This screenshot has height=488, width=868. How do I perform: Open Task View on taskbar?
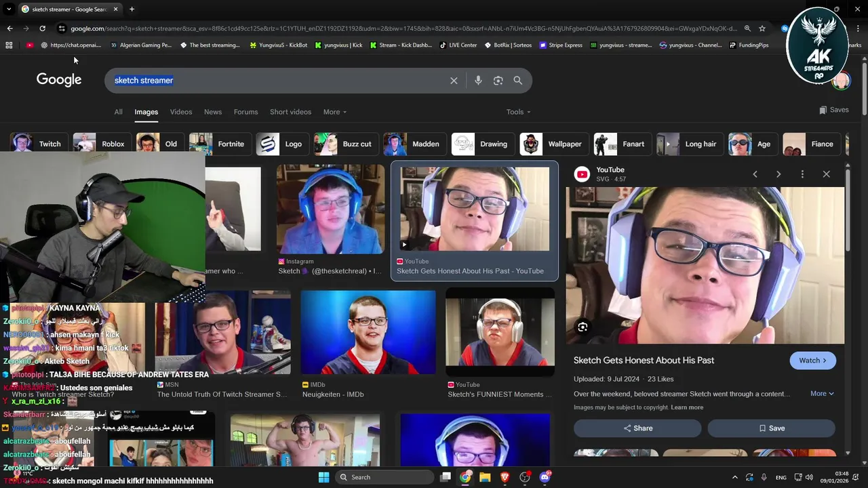pyautogui.click(x=446, y=477)
